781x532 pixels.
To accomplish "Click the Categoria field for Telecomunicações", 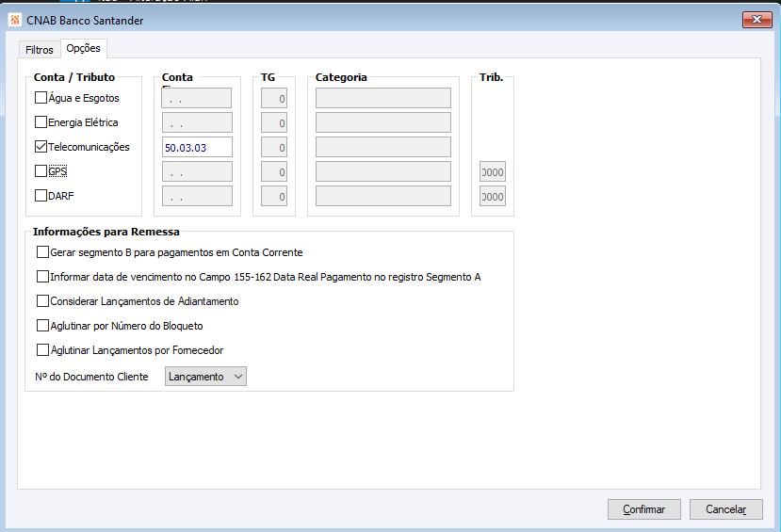I will [x=383, y=147].
